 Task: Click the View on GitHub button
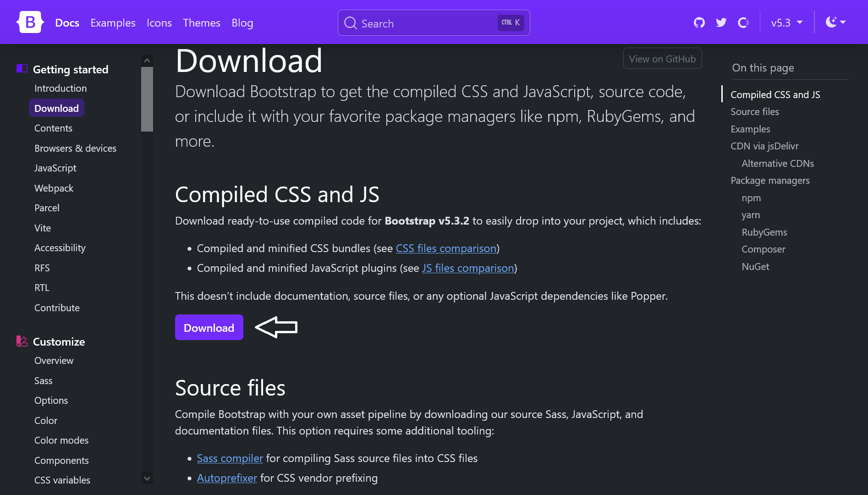(662, 59)
